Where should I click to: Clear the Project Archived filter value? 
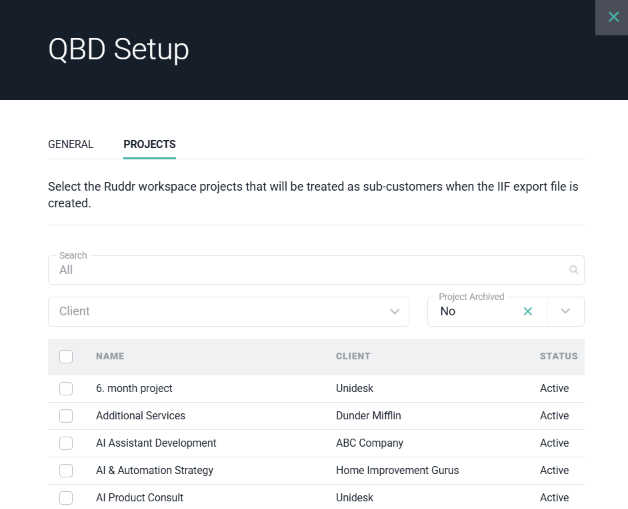click(x=527, y=311)
